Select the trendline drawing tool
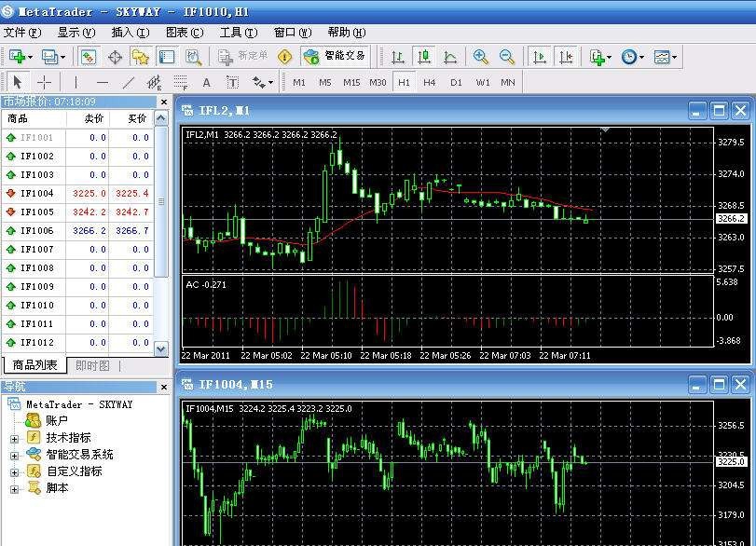The width and height of the screenshot is (756, 546). pos(129,82)
